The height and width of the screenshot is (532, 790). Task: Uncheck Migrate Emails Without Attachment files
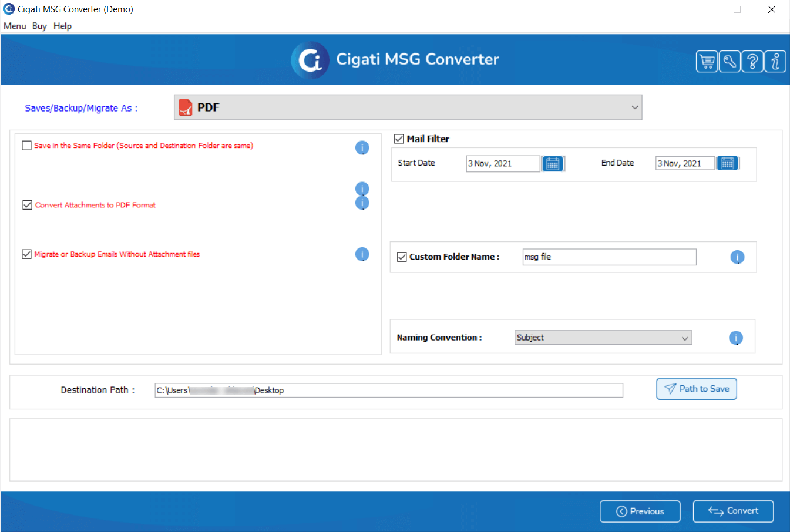26,254
